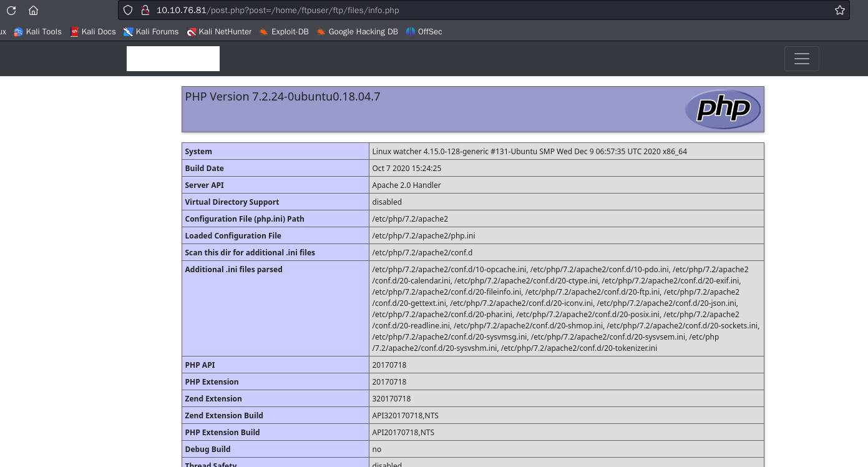Click the Build Date label
868x467 pixels.
[x=204, y=168]
